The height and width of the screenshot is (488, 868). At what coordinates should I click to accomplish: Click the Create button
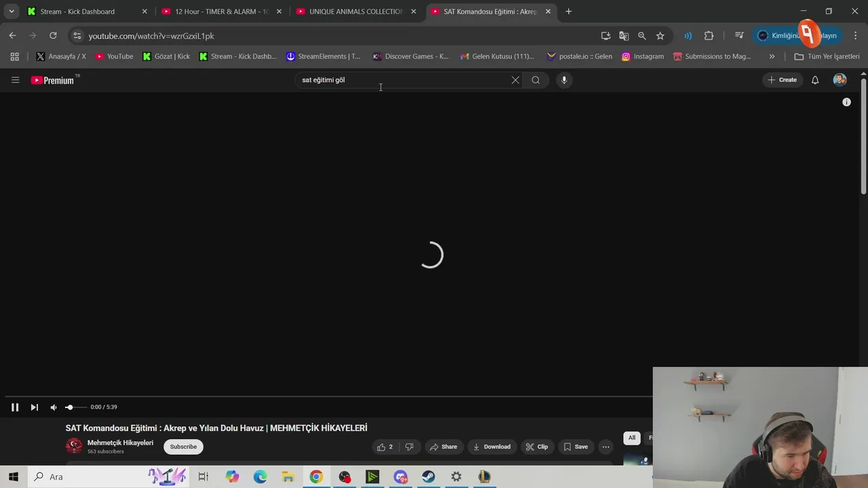coord(782,80)
